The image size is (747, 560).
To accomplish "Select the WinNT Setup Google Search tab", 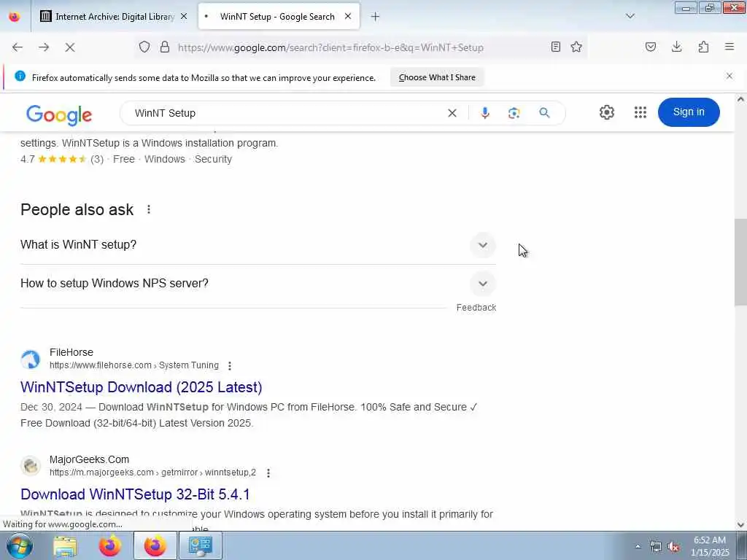I will click(x=277, y=16).
